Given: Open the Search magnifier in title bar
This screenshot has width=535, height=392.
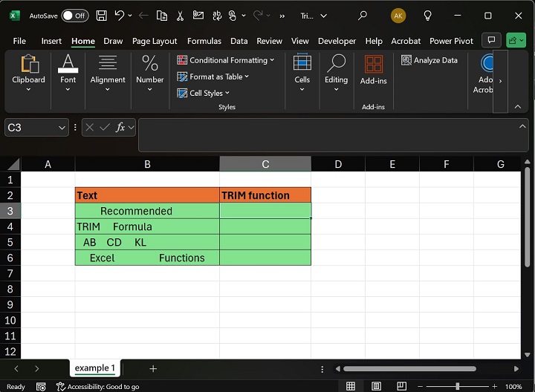Looking at the screenshot, I should (x=363, y=16).
